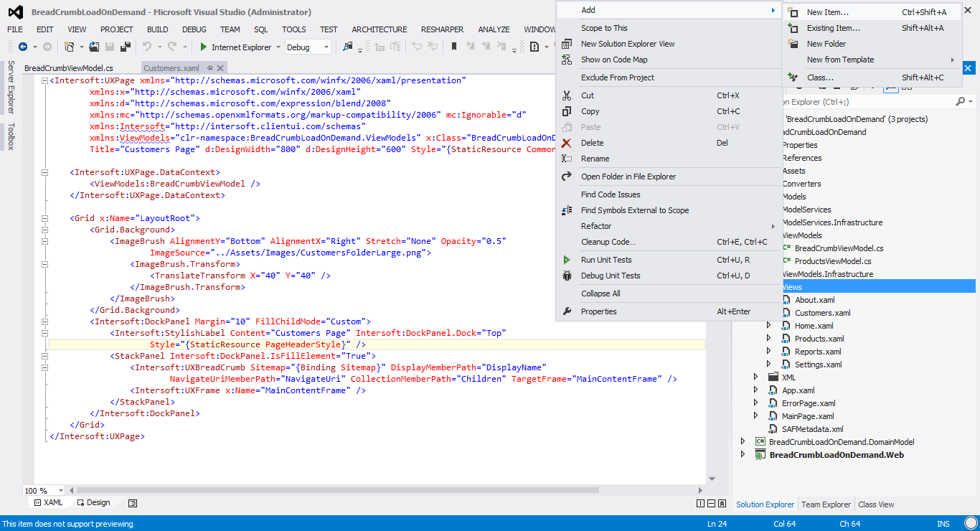Select Find Code Issues
980x531 pixels.
(669, 194)
